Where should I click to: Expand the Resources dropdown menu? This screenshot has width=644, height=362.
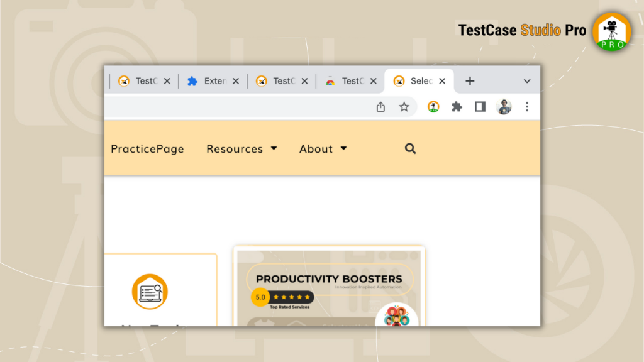(241, 148)
